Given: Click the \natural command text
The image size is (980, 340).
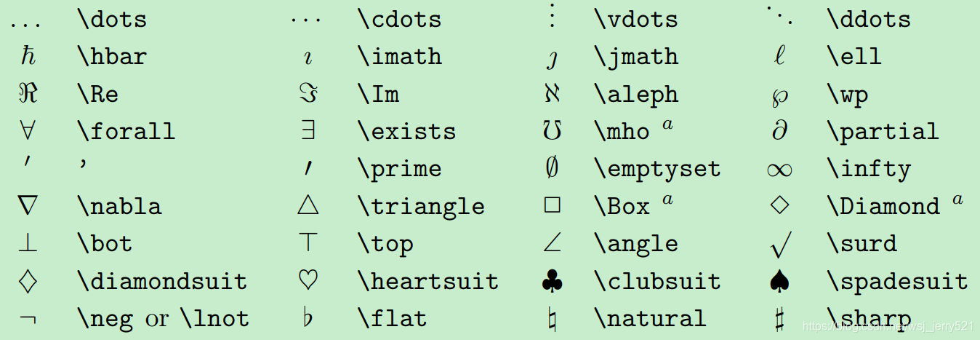Looking at the screenshot, I should click(x=650, y=318).
